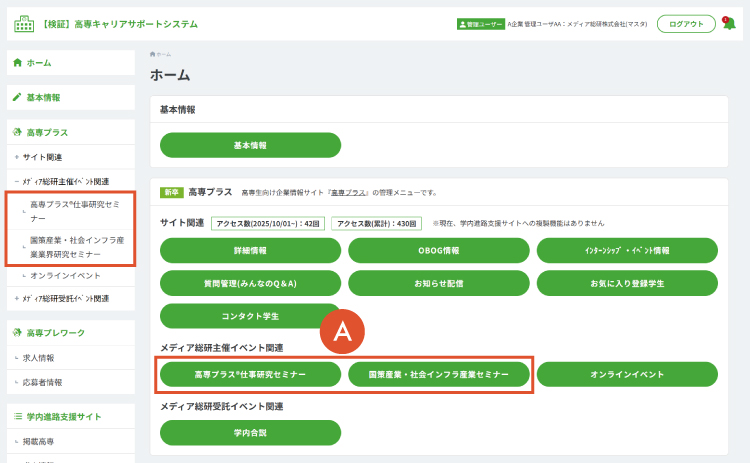
Task: Click the small home icon in breadcrumb
Action: pyautogui.click(x=153, y=53)
